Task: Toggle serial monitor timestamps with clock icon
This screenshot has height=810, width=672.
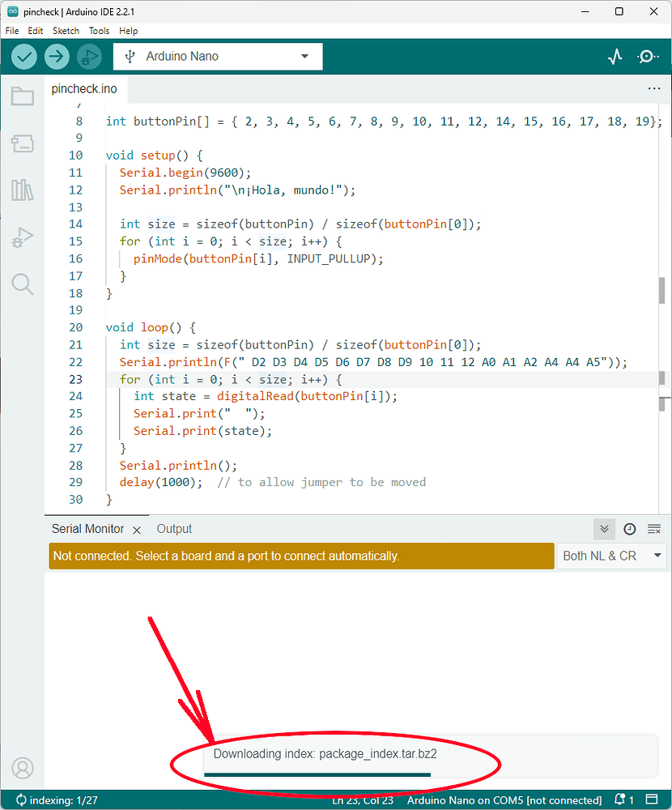Action: (x=629, y=529)
